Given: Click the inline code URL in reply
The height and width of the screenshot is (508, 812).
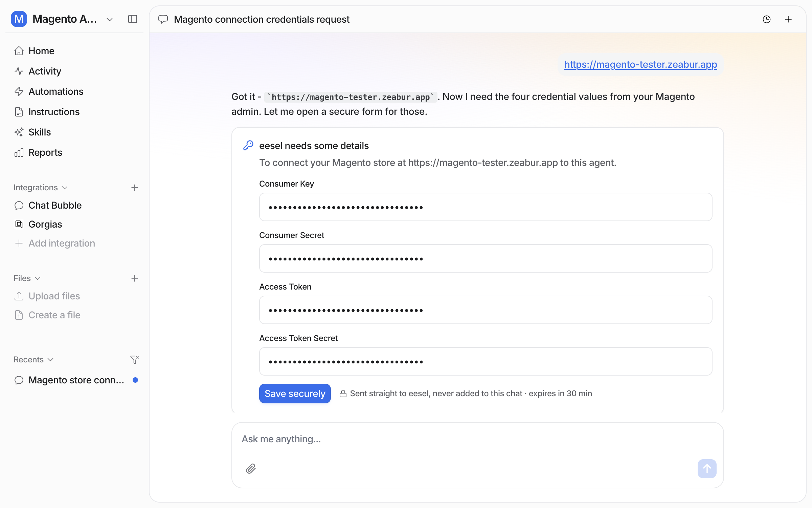Looking at the screenshot, I should pos(351,97).
